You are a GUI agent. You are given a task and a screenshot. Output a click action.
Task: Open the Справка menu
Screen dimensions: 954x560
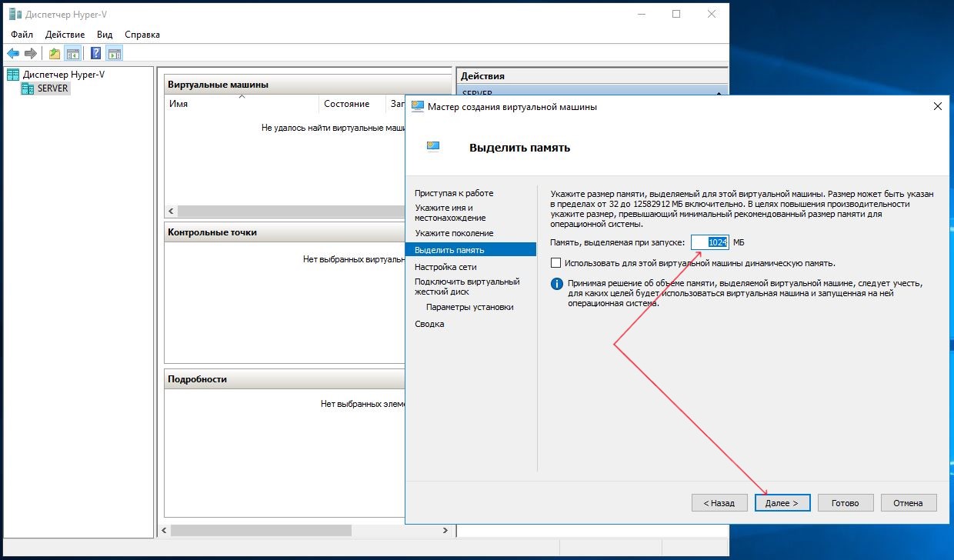pos(142,35)
